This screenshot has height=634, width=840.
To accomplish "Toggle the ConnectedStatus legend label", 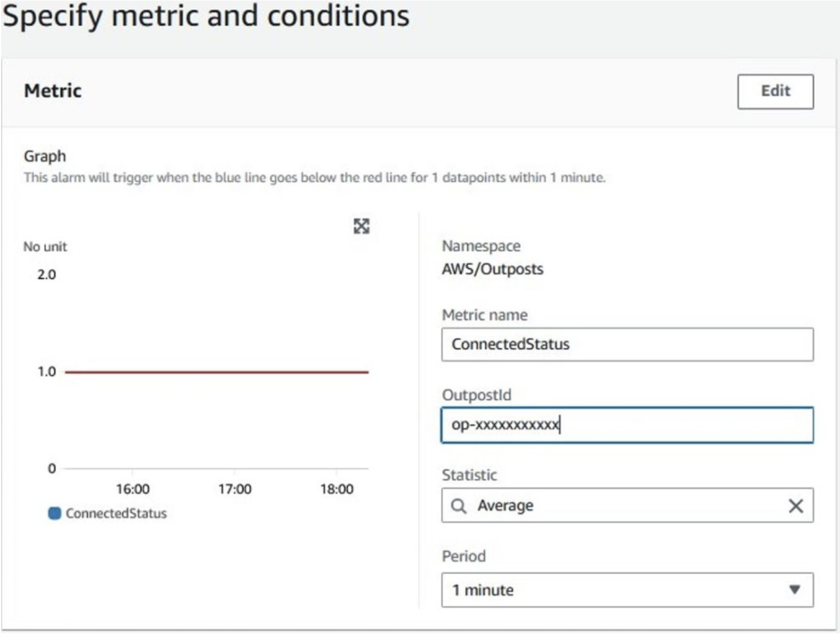I will (x=116, y=513).
